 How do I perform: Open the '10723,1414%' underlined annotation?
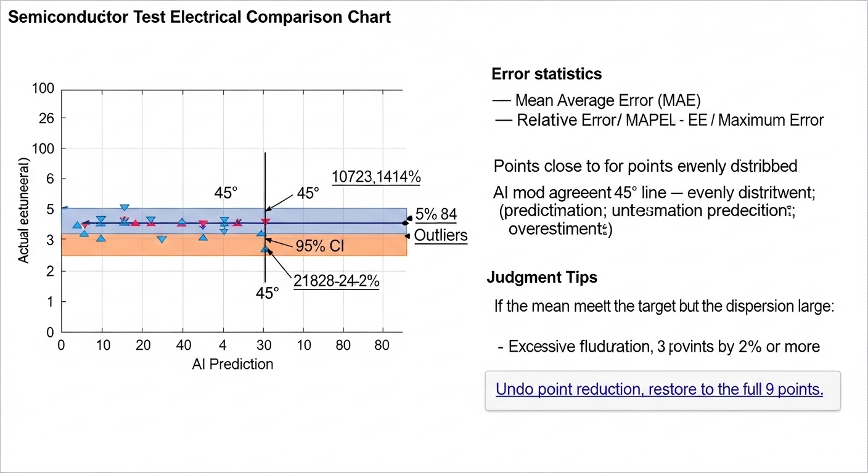pyautogui.click(x=376, y=177)
